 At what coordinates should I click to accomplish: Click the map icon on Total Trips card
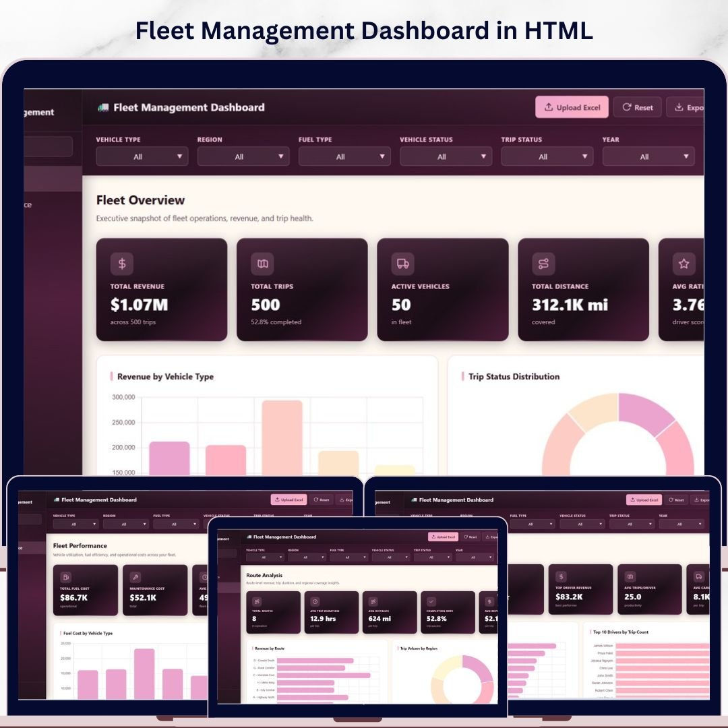pyautogui.click(x=262, y=264)
